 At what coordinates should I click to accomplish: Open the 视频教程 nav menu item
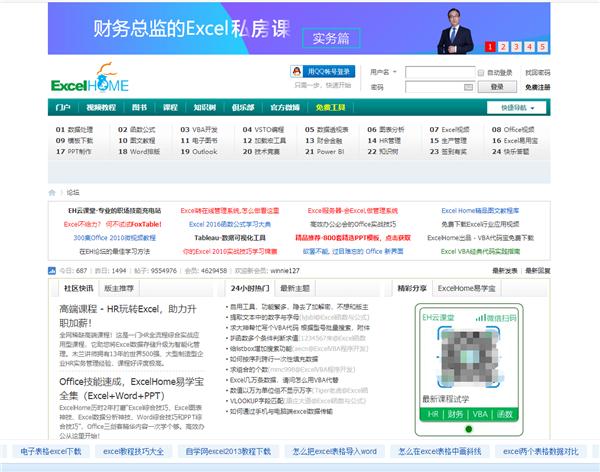(x=101, y=108)
